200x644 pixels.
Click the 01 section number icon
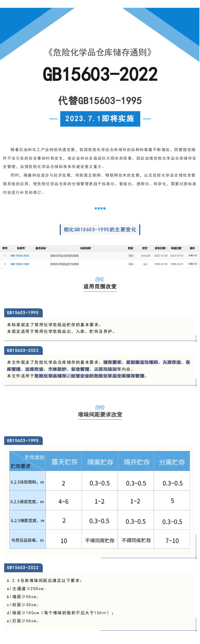[x=99, y=279]
